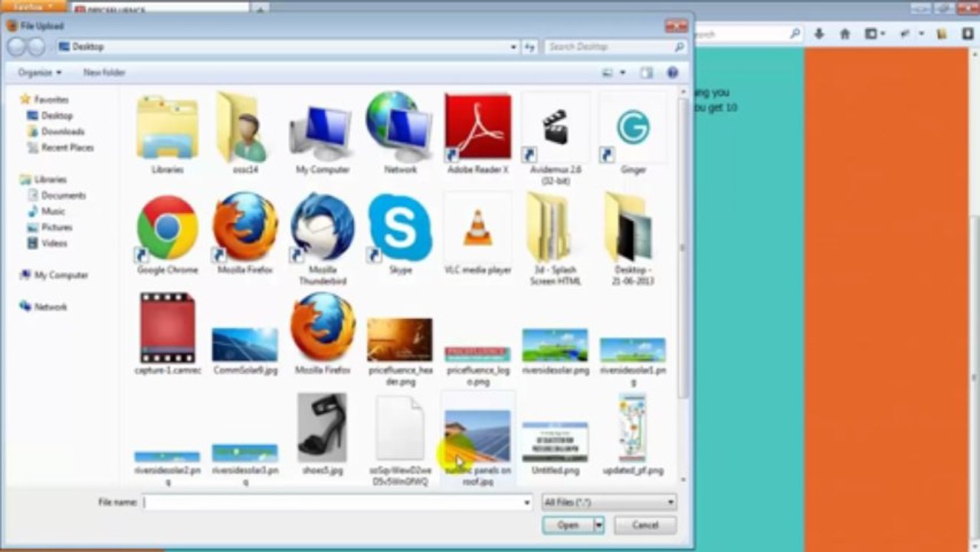980x552 pixels.
Task: Expand the address bar history dropdown
Action: [x=513, y=47]
